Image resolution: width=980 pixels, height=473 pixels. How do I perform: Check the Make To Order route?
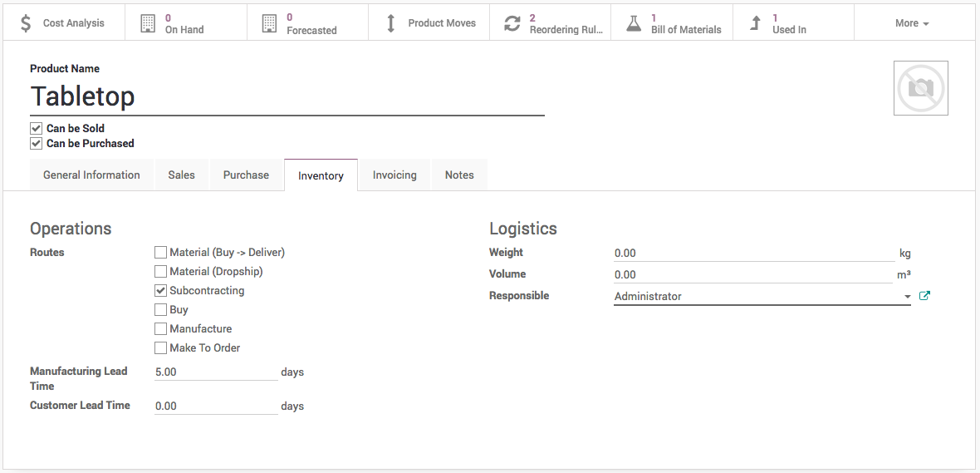pyautogui.click(x=161, y=348)
